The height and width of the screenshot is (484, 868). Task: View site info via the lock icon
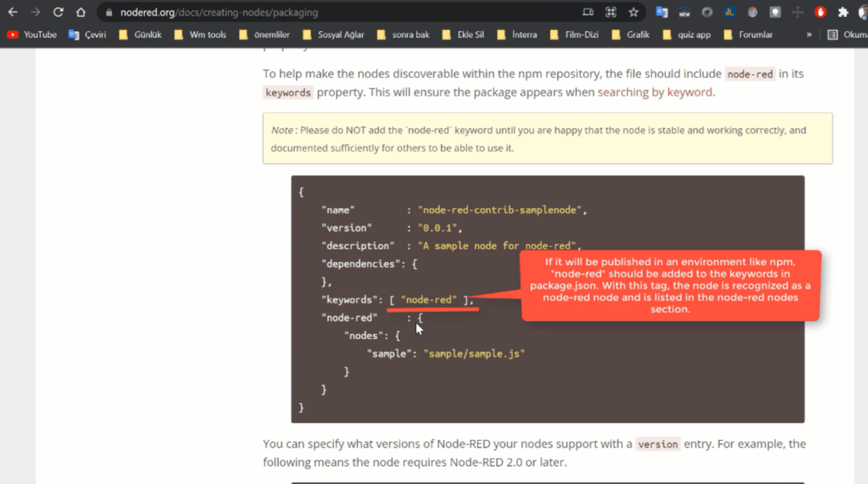tap(109, 12)
